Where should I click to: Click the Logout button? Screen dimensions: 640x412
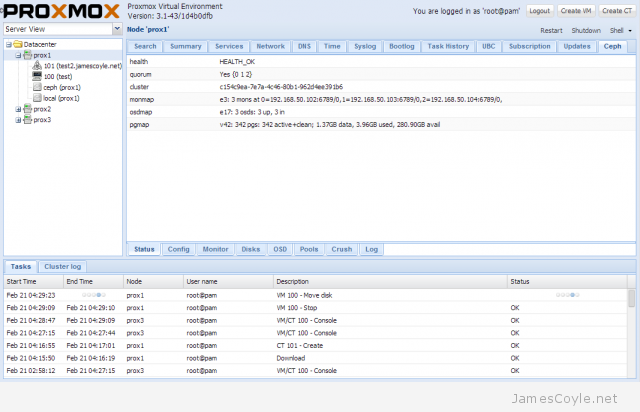tap(539, 11)
